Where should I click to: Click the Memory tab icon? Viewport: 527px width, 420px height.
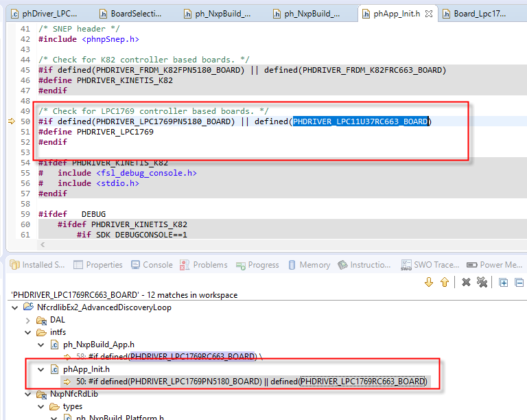pyautogui.click(x=292, y=265)
